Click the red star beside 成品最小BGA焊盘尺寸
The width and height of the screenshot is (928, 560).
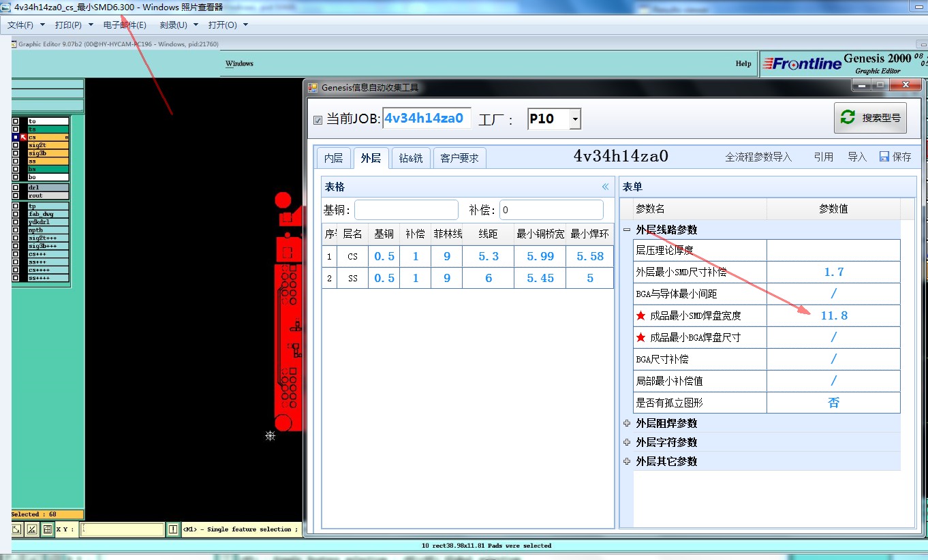click(640, 337)
